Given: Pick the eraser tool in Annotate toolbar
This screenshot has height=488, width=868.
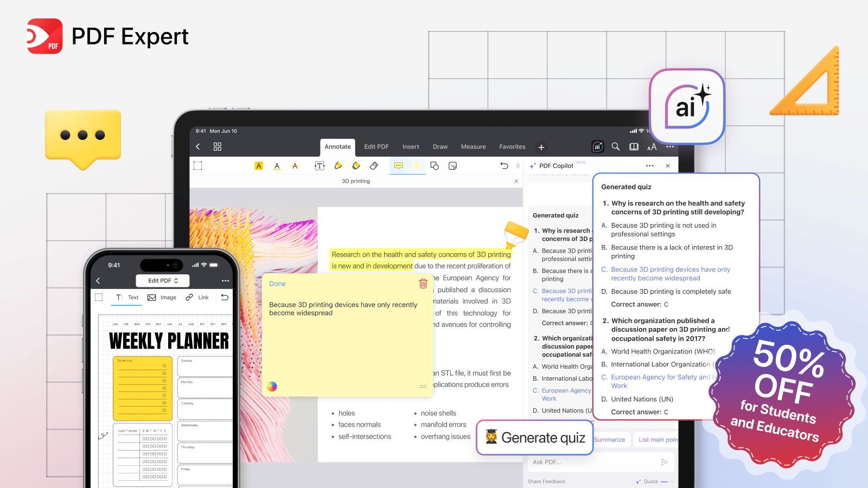Looking at the screenshot, I should coord(374,166).
